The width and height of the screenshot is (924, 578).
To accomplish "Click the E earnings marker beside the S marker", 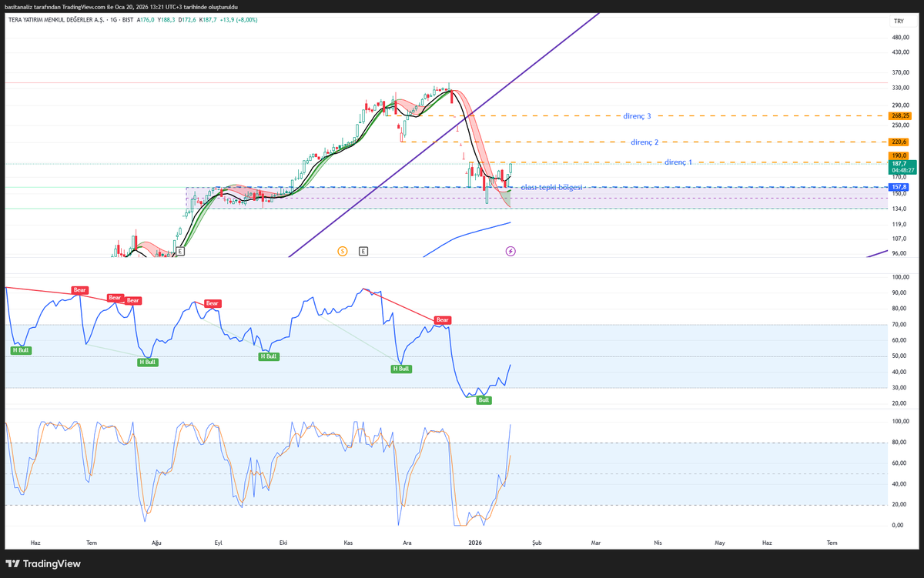I will pos(363,251).
